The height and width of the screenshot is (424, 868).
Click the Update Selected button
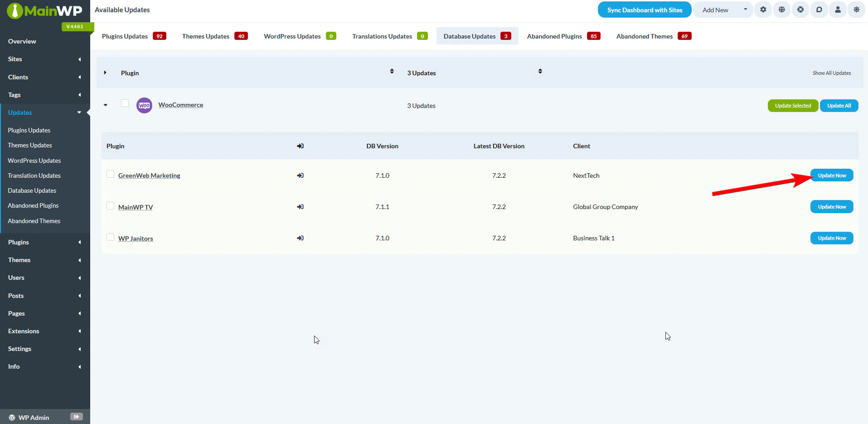pyautogui.click(x=793, y=106)
